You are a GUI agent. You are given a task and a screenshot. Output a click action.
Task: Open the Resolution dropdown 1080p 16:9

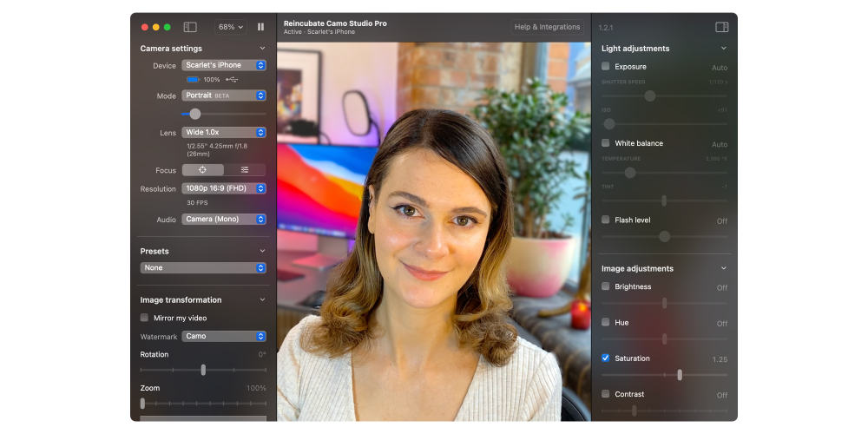224,188
